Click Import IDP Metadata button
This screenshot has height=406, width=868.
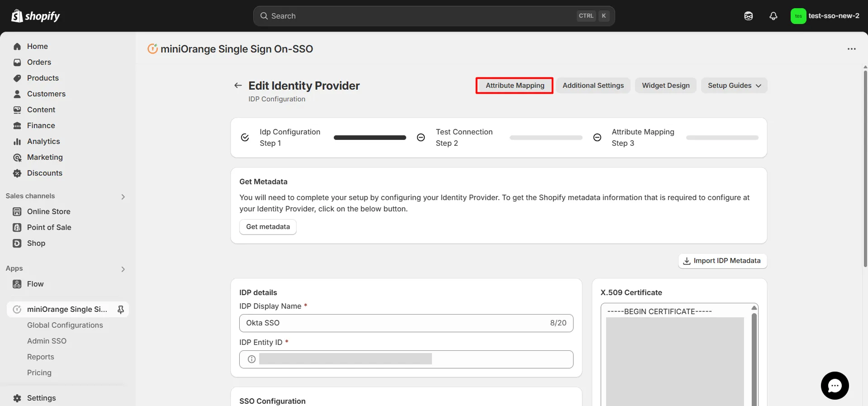point(722,261)
